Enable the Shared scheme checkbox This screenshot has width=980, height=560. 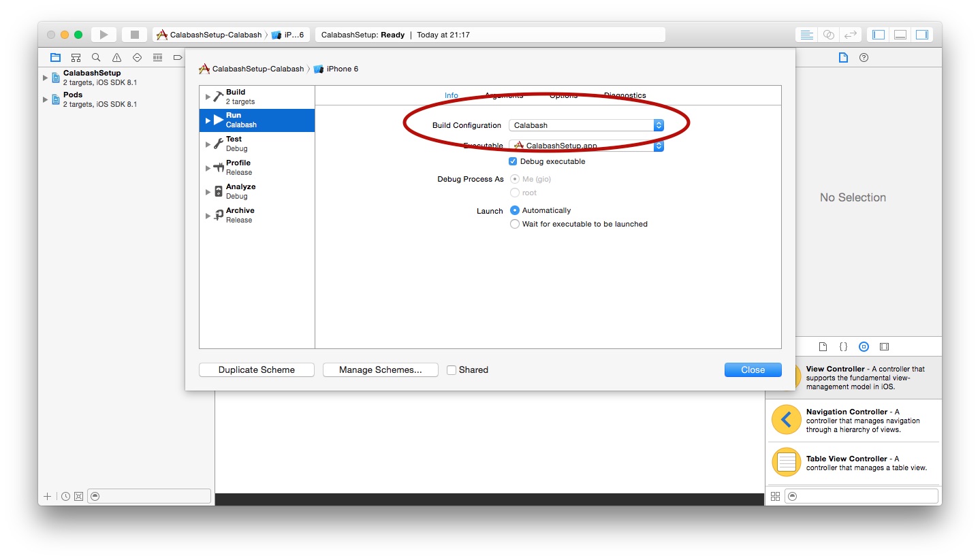451,370
